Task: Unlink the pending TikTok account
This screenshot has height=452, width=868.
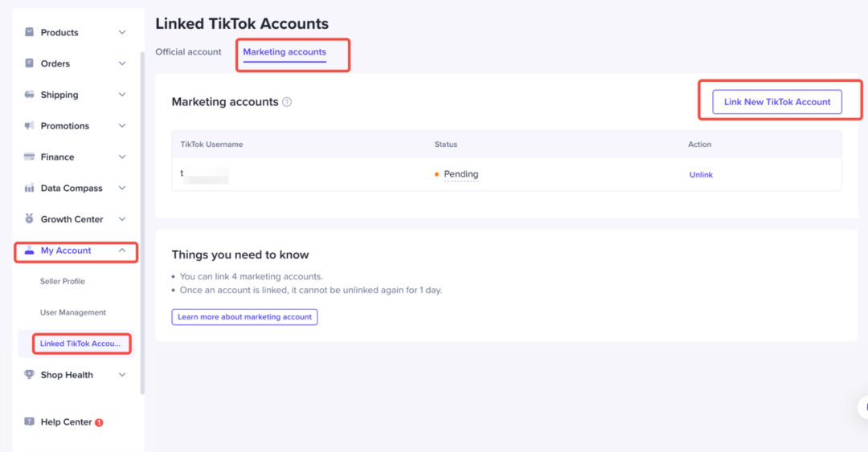Action: [701, 174]
